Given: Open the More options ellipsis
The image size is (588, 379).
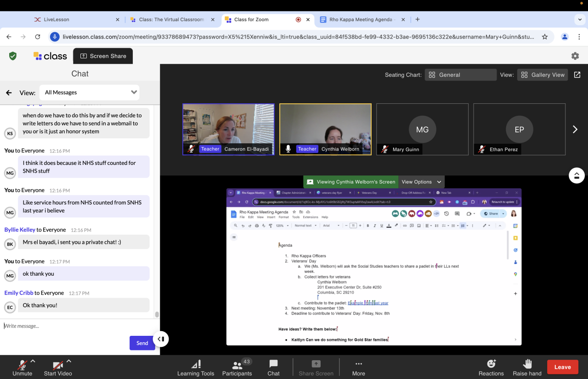Looking at the screenshot, I should [358, 368].
